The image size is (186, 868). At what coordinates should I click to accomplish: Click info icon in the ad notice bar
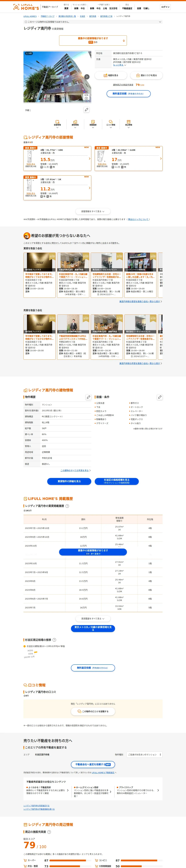[26, 22]
